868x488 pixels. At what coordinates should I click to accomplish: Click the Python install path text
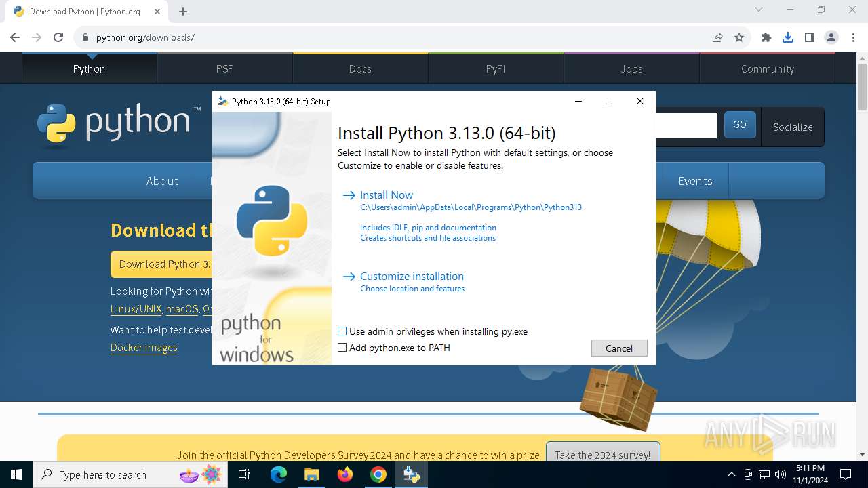tap(471, 207)
